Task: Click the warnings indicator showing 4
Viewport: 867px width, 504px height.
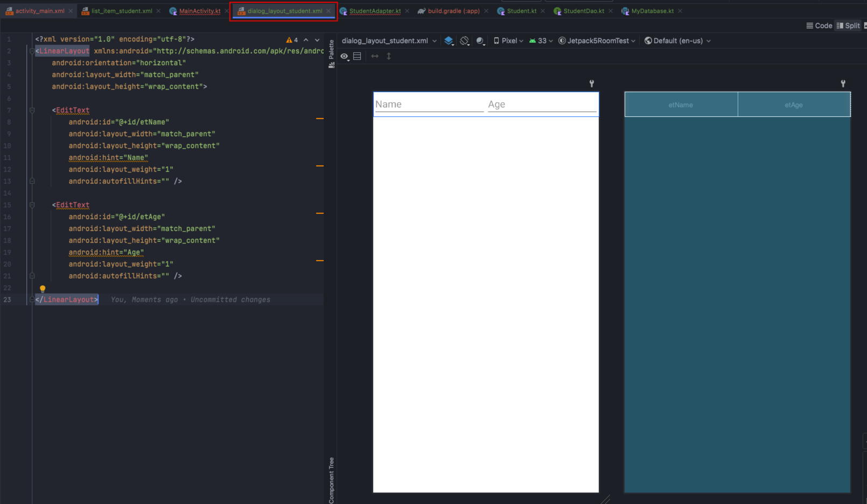Action: (x=292, y=40)
